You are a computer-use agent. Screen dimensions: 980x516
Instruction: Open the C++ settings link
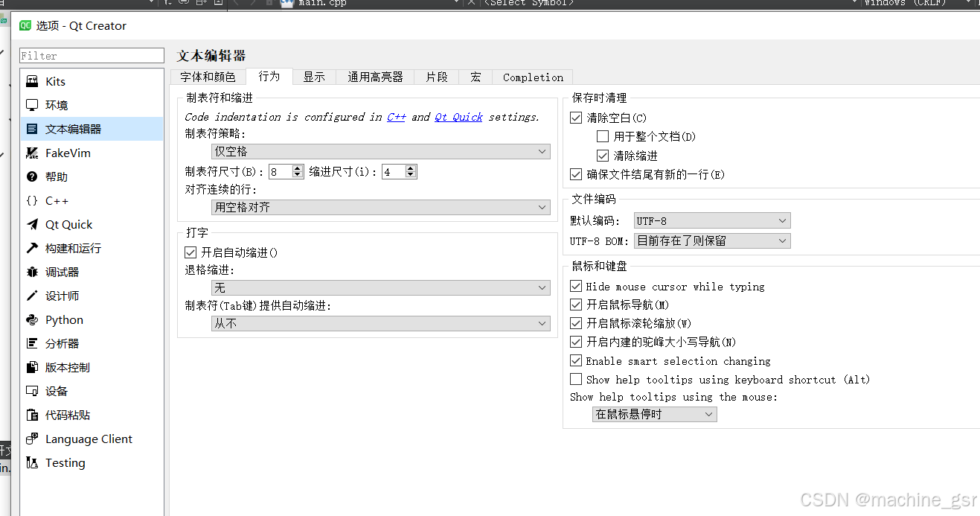(397, 117)
